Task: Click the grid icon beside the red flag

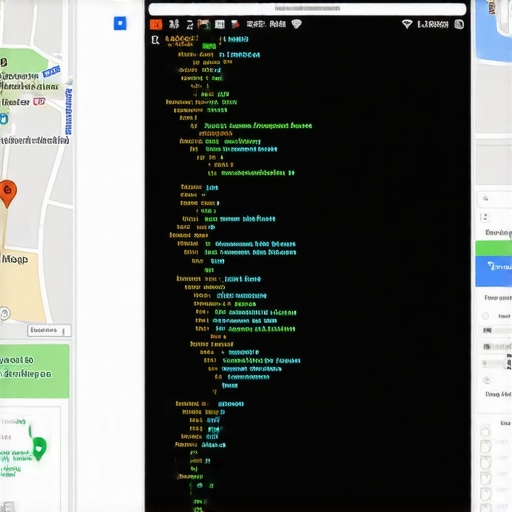Action: 219,24
